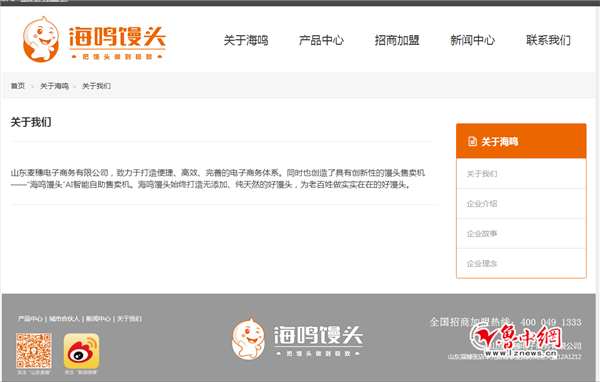Open the Sina Weibo icon in footer
The width and height of the screenshot is (600, 382).
81,351
